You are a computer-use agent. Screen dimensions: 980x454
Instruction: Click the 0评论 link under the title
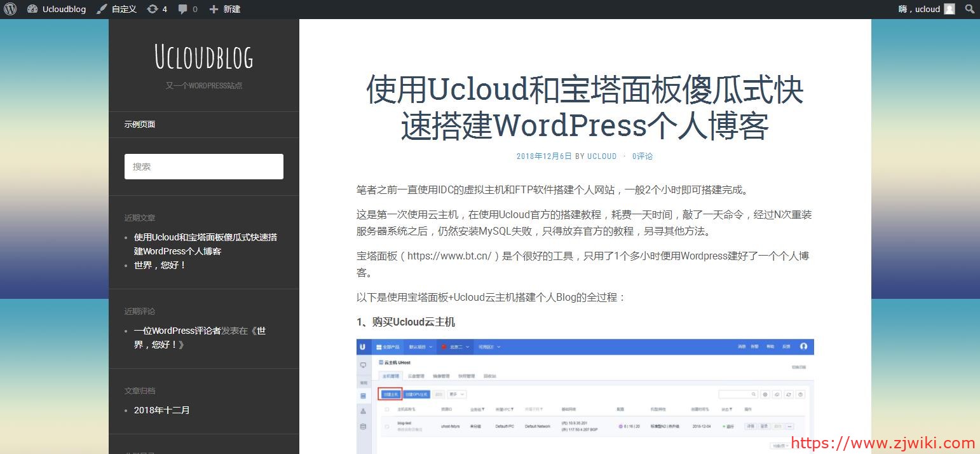tap(643, 156)
